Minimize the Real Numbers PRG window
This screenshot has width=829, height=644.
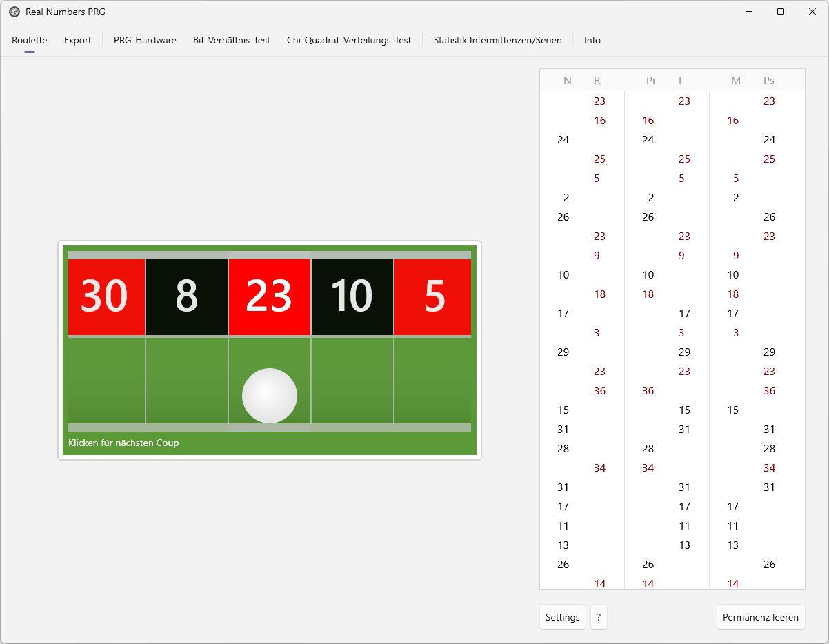(749, 12)
